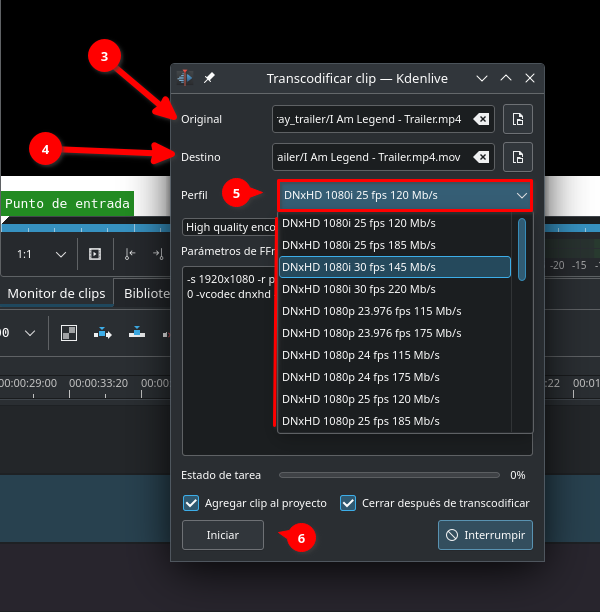600x612 pixels.
Task: Clear the Destino file path field
Action: click(x=481, y=157)
